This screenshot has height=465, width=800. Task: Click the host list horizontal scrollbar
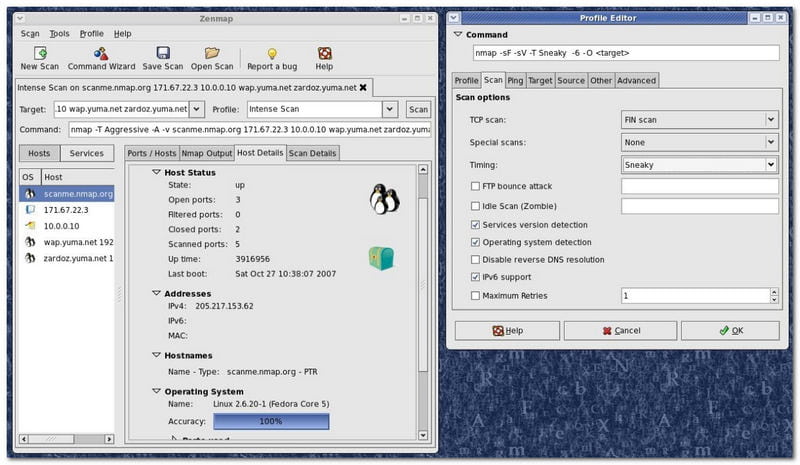pyautogui.click(x=66, y=439)
